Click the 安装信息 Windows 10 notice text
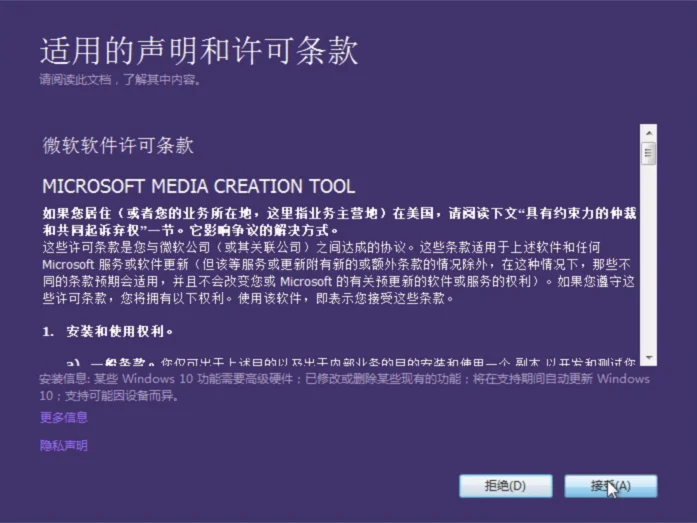The image size is (697, 523). point(344,387)
